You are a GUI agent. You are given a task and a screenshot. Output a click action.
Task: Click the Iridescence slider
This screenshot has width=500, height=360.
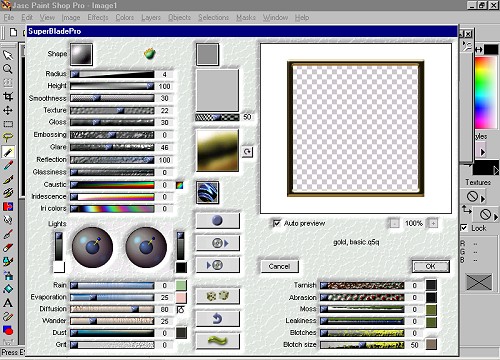tap(112, 197)
